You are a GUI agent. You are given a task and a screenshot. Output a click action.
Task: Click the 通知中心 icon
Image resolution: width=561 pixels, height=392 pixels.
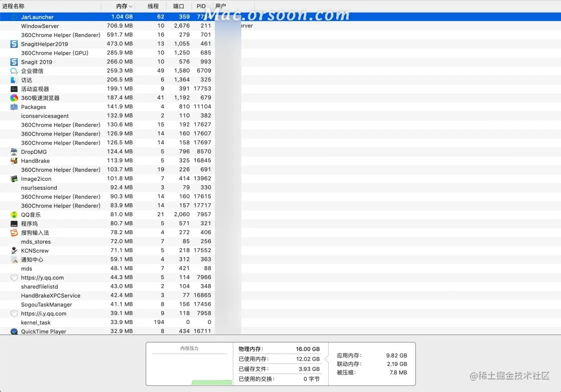point(14,259)
